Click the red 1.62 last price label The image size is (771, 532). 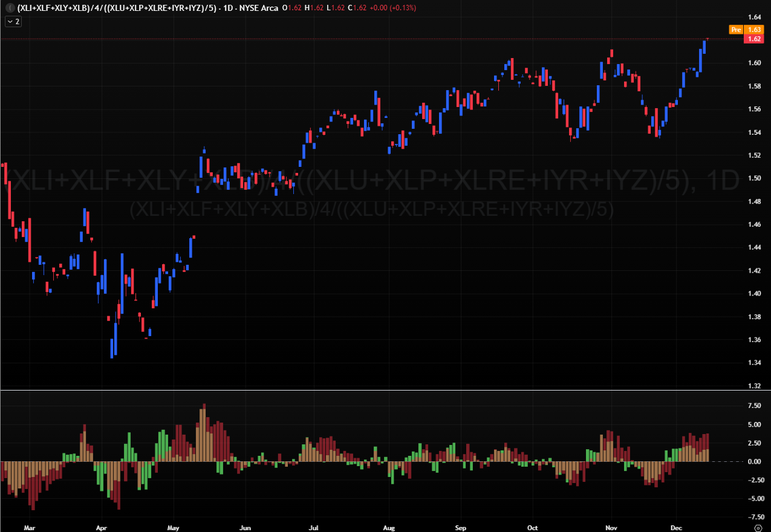754,39
